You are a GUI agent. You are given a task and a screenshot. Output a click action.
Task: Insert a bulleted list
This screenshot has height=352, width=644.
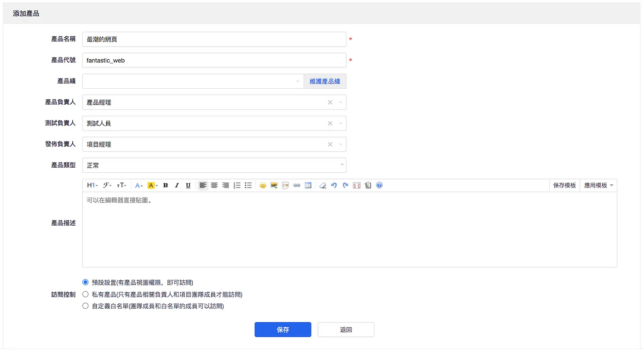tap(248, 186)
